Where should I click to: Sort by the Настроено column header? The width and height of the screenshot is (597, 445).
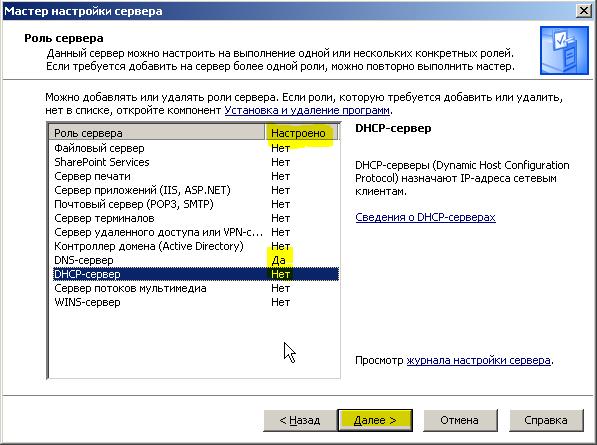(x=301, y=133)
